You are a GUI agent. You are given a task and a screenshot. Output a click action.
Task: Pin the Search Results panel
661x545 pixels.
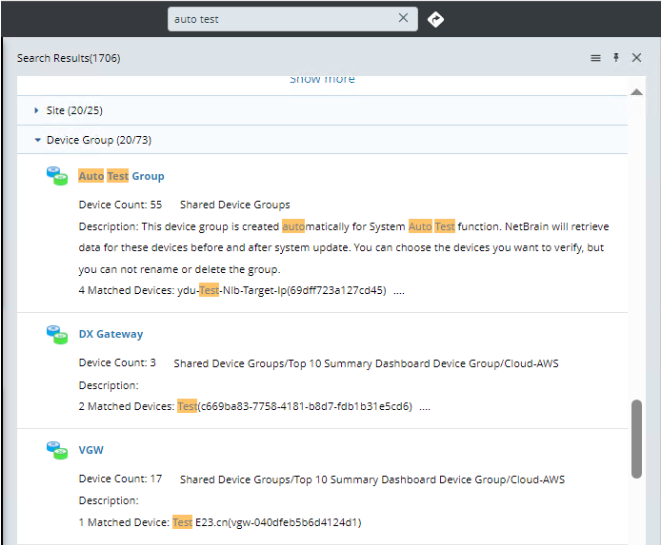[616, 58]
